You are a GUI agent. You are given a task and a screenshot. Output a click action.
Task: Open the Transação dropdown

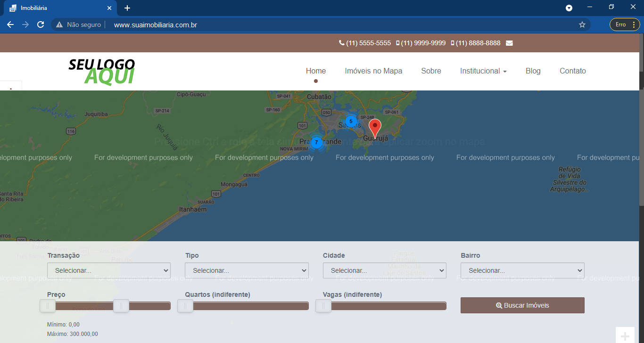(109, 270)
